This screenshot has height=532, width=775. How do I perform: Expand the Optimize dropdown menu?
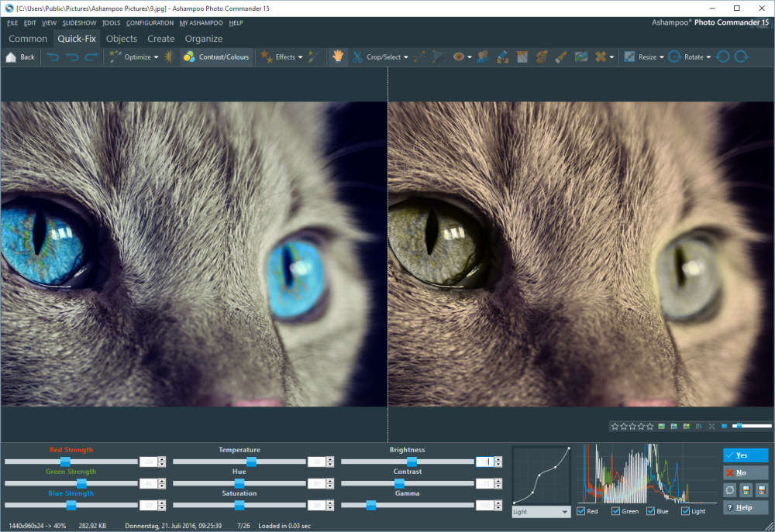click(156, 57)
